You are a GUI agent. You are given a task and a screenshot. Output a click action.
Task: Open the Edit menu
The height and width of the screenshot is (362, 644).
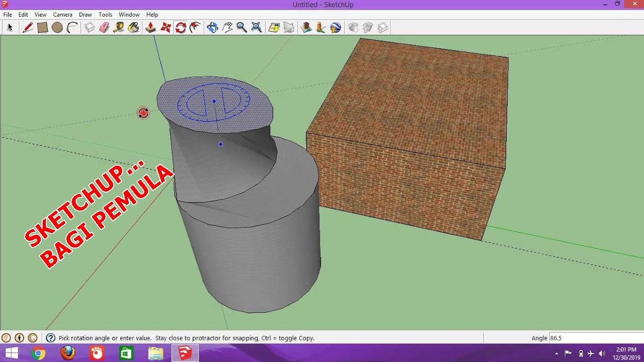pos(23,15)
